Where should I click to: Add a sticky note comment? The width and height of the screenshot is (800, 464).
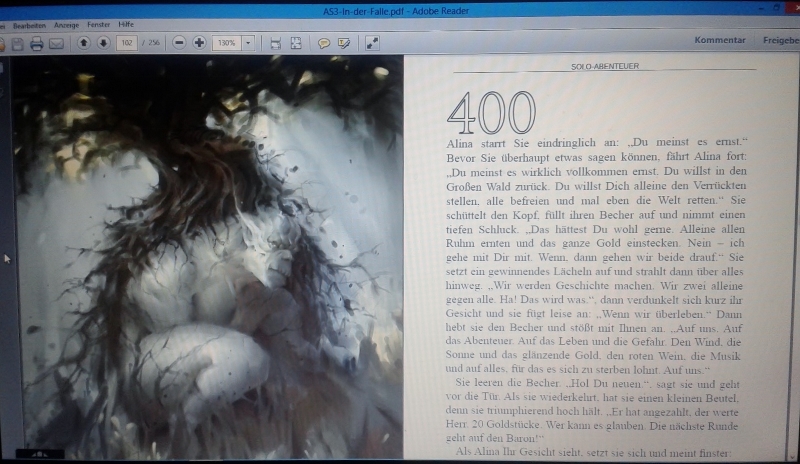323,43
